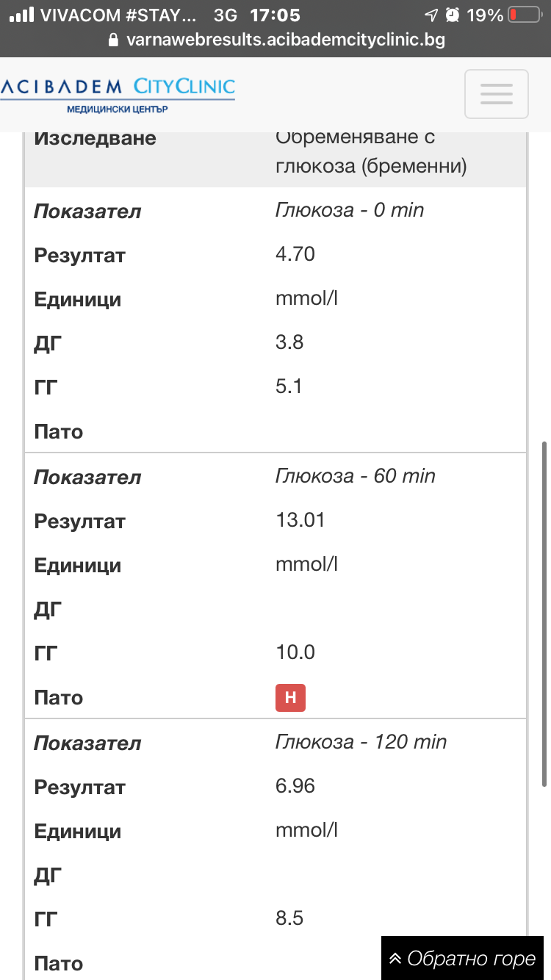The height and width of the screenshot is (980, 551).
Task: Tap the 4.70 result value
Action: coord(295,254)
